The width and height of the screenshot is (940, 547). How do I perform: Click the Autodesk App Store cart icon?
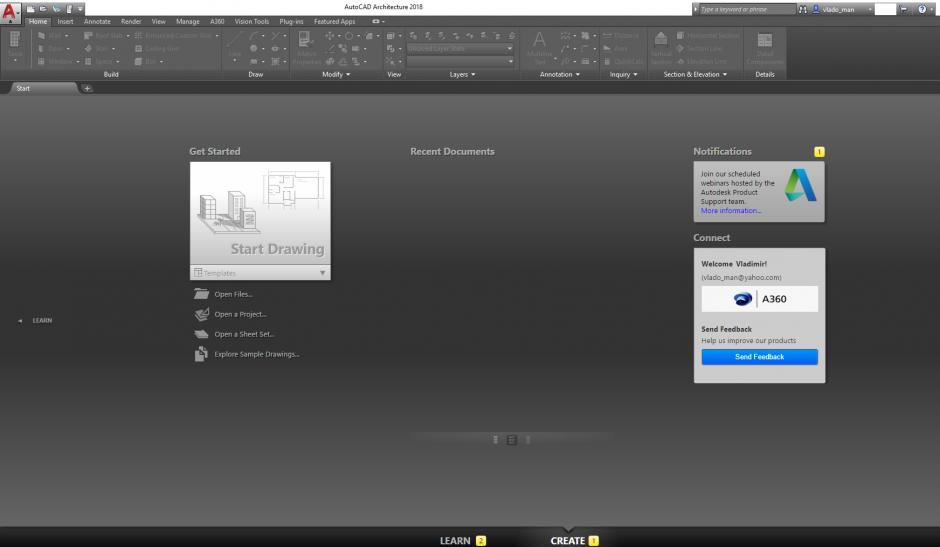(903, 9)
